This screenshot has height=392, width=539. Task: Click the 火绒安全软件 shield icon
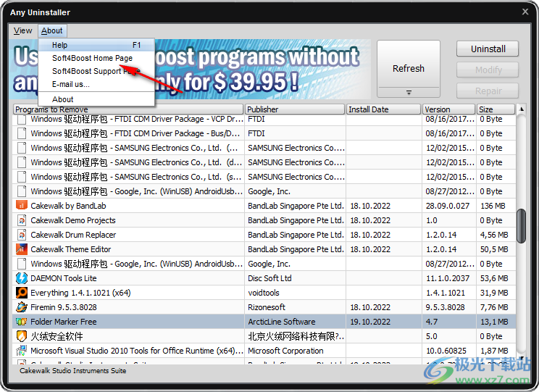pos(21,336)
